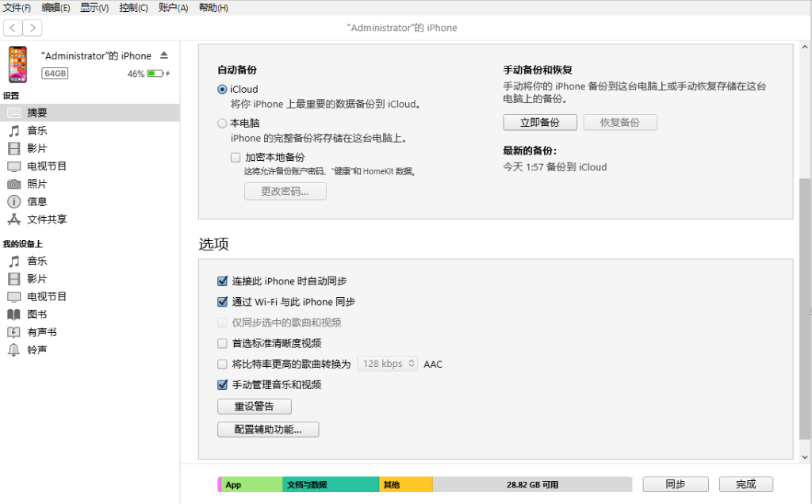The image size is (812, 504).
Task: Open the 图书 book icon
Action: 14,314
